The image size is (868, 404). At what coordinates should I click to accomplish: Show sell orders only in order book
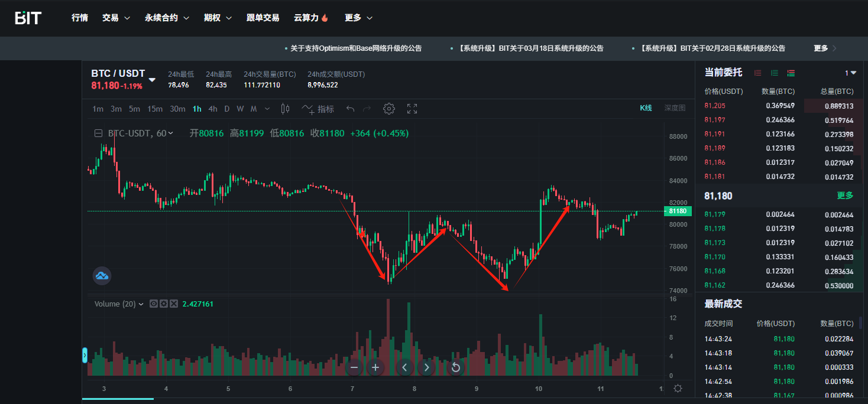(x=758, y=73)
